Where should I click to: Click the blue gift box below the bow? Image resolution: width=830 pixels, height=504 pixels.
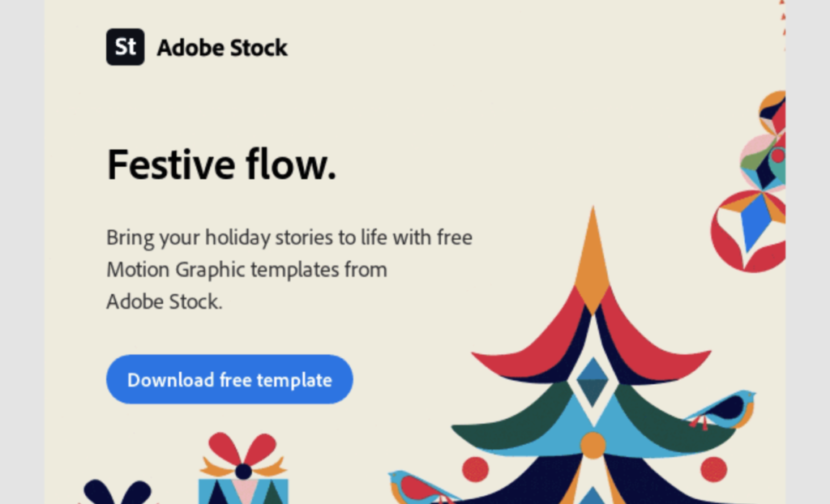pos(243,491)
